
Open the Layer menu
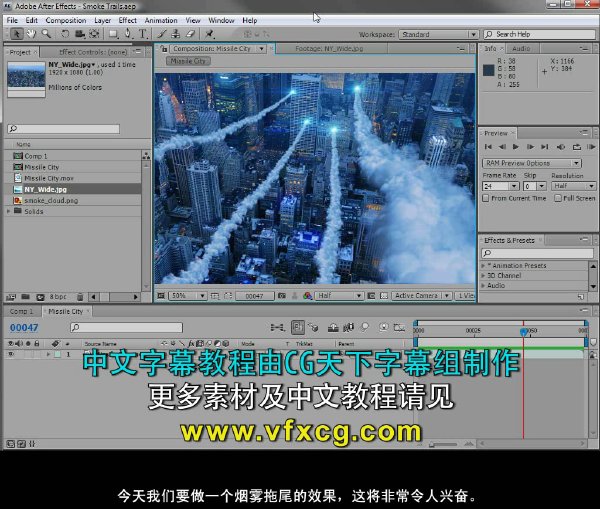[x=103, y=20]
